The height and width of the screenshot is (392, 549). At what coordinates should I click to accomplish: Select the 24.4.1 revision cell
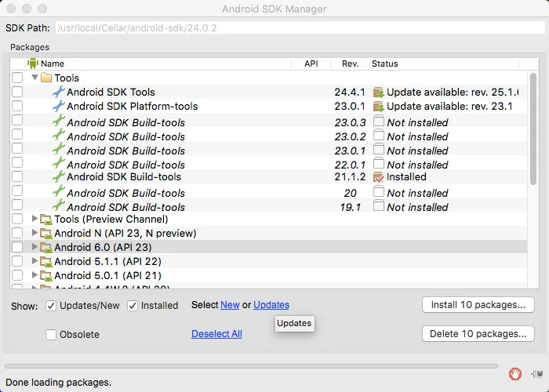(350, 92)
